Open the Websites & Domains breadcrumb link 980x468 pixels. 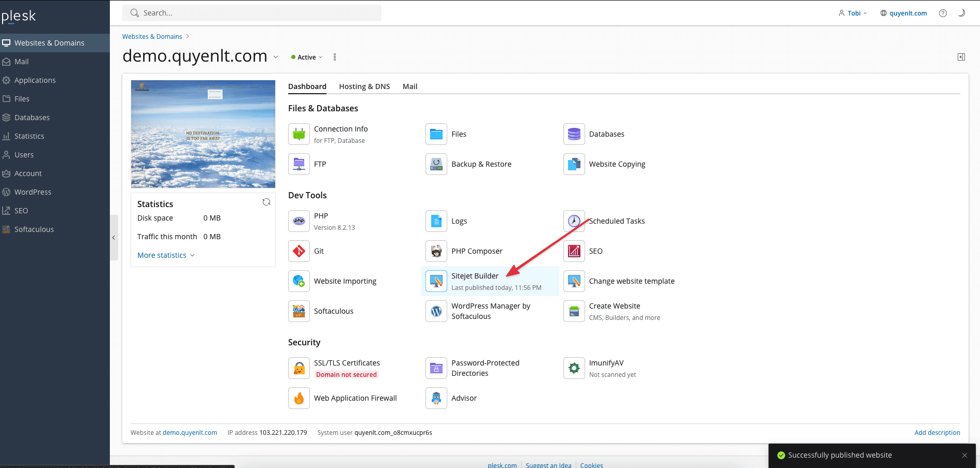tap(152, 37)
